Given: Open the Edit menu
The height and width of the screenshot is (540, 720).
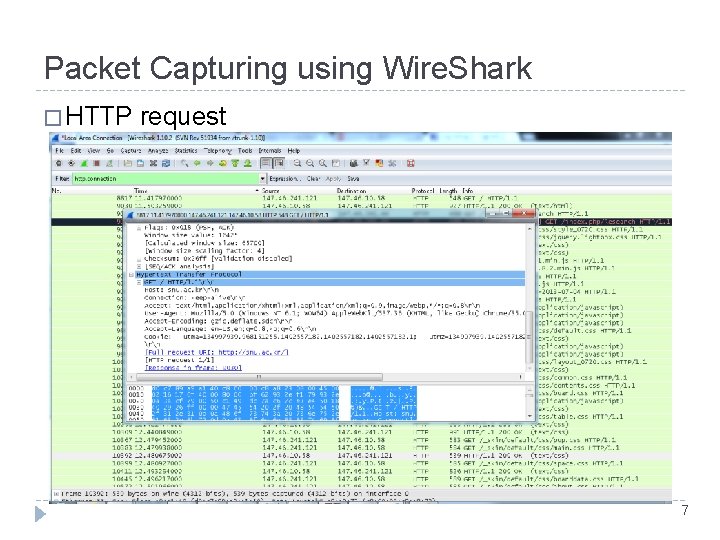Looking at the screenshot, I should click(76, 151).
